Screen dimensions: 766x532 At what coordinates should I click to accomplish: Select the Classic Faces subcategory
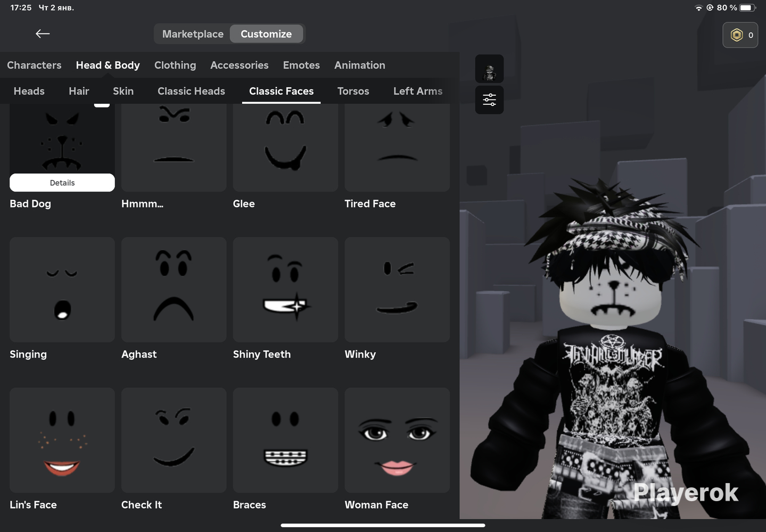(x=281, y=91)
